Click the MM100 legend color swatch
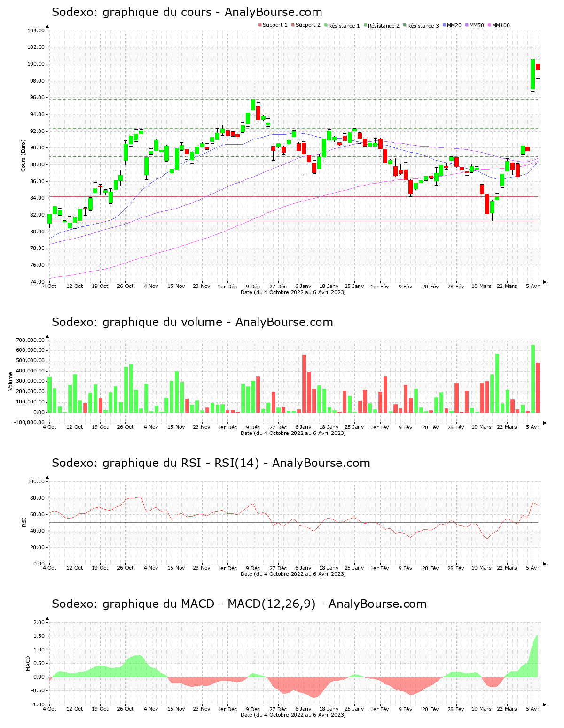The width and height of the screenshot is (564, 728). coord(489,25)
